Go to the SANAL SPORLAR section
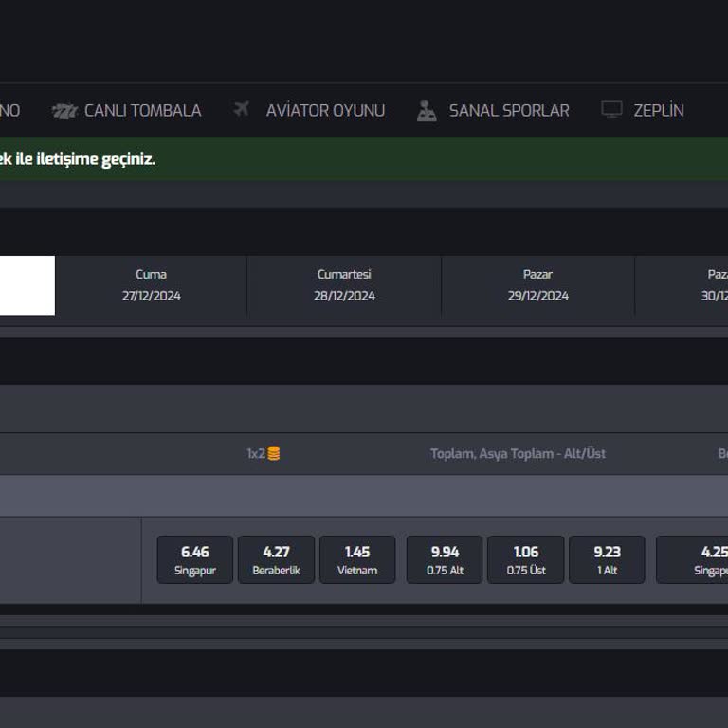 point(509,111)
